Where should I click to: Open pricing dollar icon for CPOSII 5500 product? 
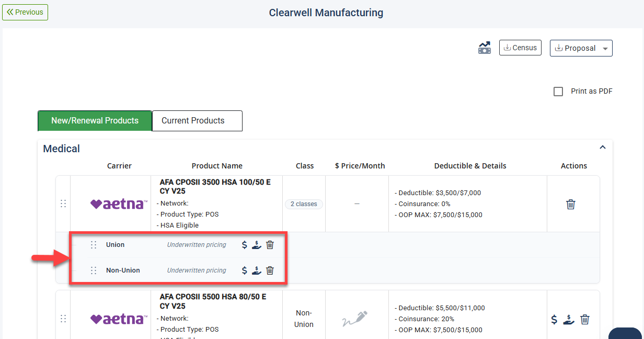(x=554, y=319)
